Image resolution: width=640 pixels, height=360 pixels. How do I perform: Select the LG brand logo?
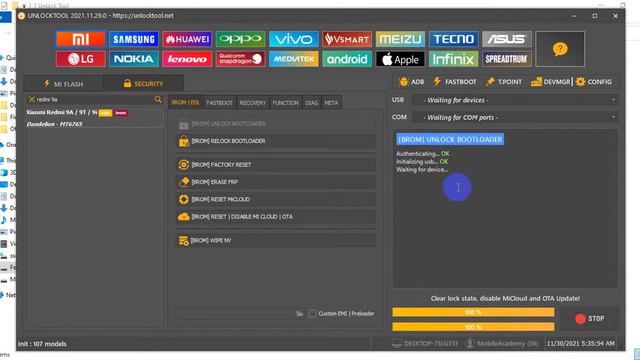(81, 59)
